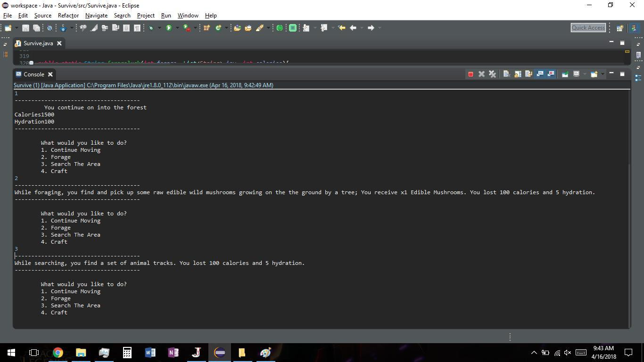Click the New Java Class icon
The height and width of the screenshot is (362, 644).
point(218,28)
